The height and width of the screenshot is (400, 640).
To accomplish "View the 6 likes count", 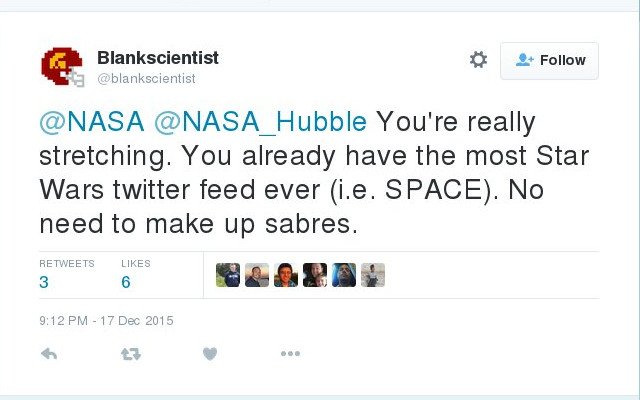I will 126,282.
